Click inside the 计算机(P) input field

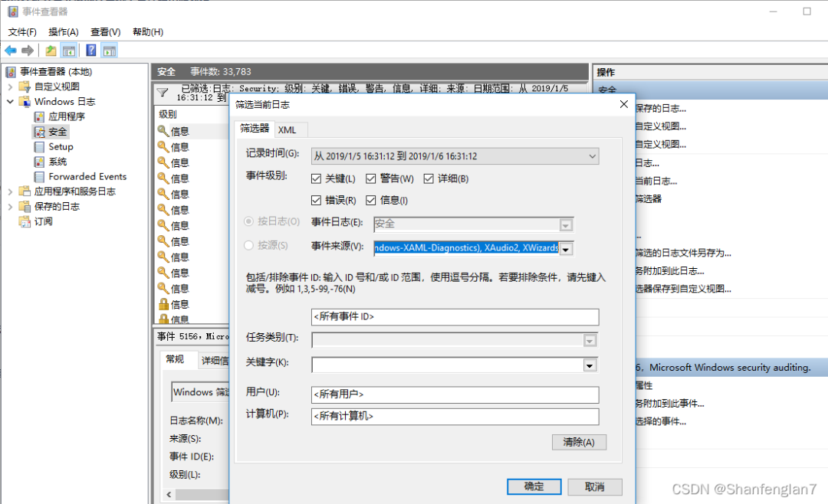click(452, 417)
